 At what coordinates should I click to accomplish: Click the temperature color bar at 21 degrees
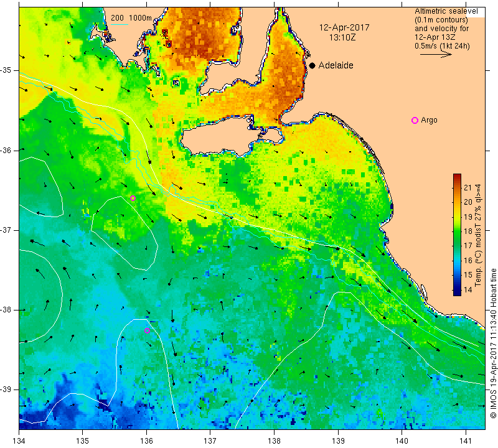[457, 187]
